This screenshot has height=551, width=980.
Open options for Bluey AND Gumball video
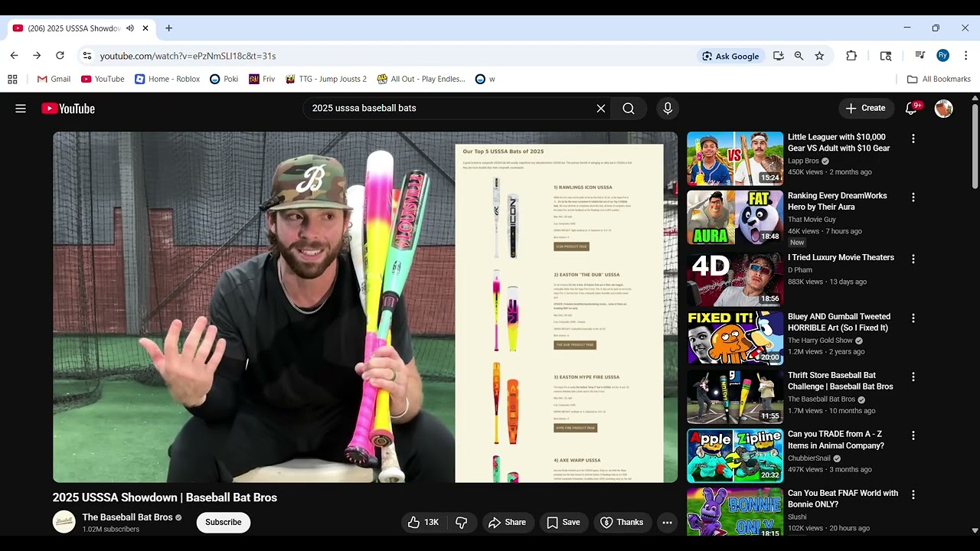coord(913,318)
